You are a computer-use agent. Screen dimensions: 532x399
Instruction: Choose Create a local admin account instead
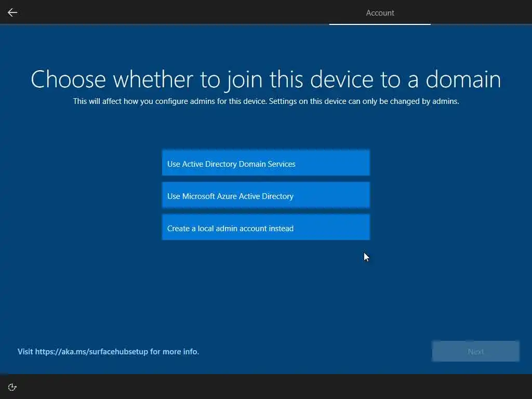point(266,228)
